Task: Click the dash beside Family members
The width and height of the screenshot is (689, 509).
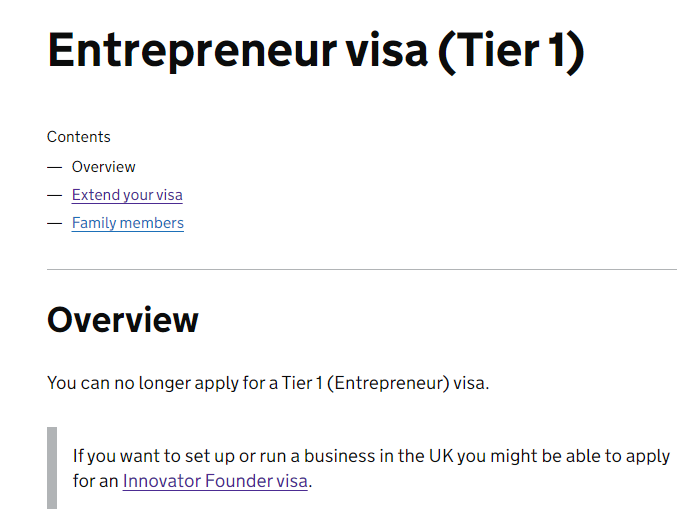Action: [54, 223]
